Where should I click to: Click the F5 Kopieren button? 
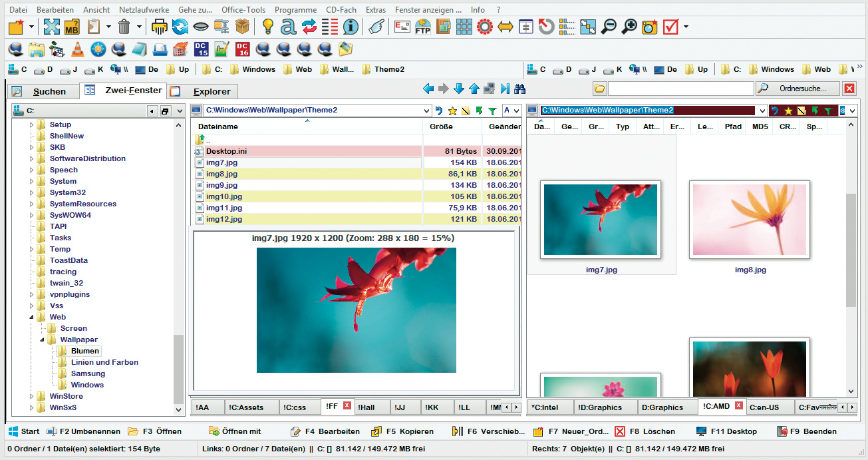coord(402,431)
